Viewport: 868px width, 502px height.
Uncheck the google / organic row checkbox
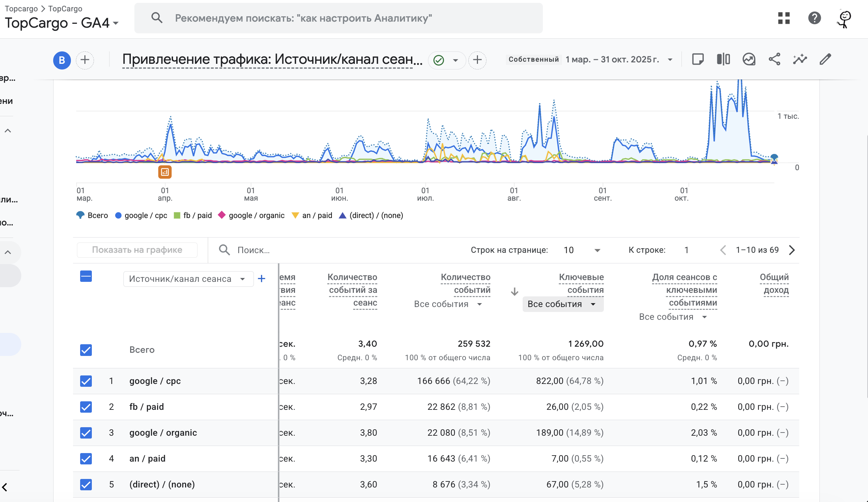click(x=86, y=433)
